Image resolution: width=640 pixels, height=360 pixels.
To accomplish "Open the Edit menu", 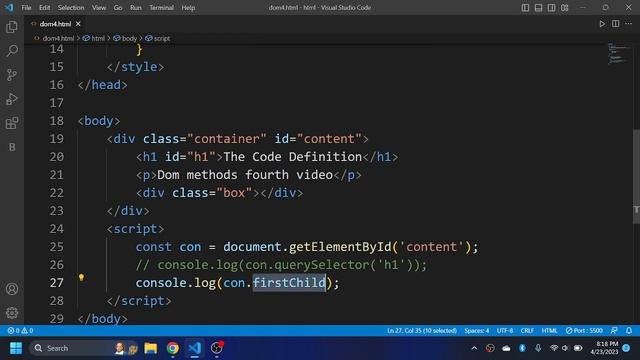I will pyautogui.click(x=44, y=8).
